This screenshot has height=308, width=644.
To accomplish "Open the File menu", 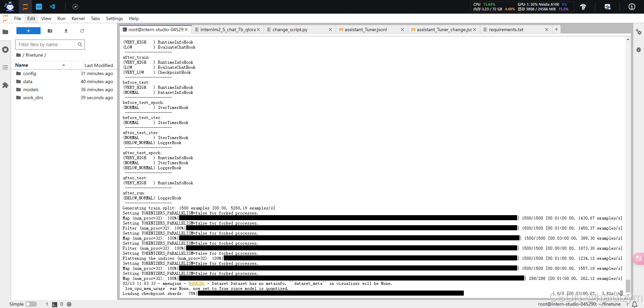I will pos(18,18).
